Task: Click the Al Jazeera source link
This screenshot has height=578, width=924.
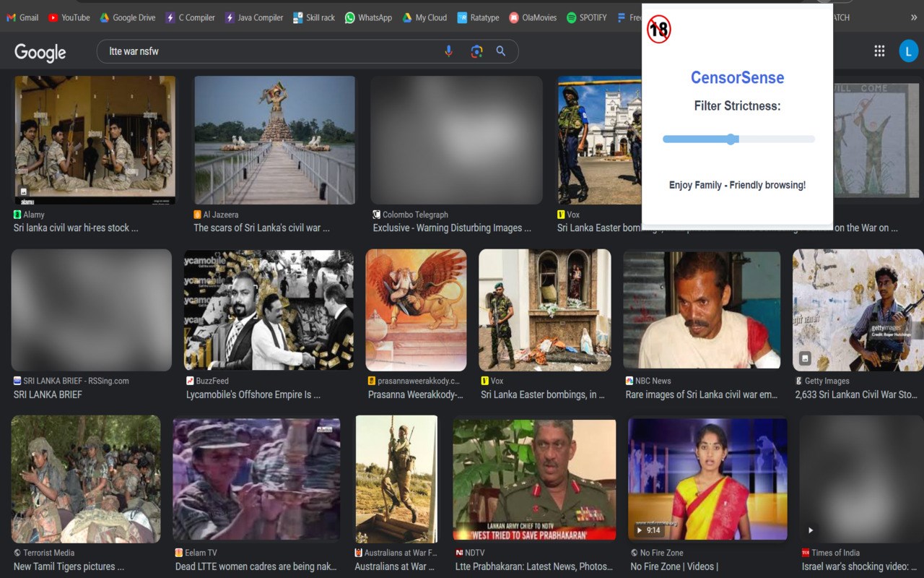Action: click(216, 215)
